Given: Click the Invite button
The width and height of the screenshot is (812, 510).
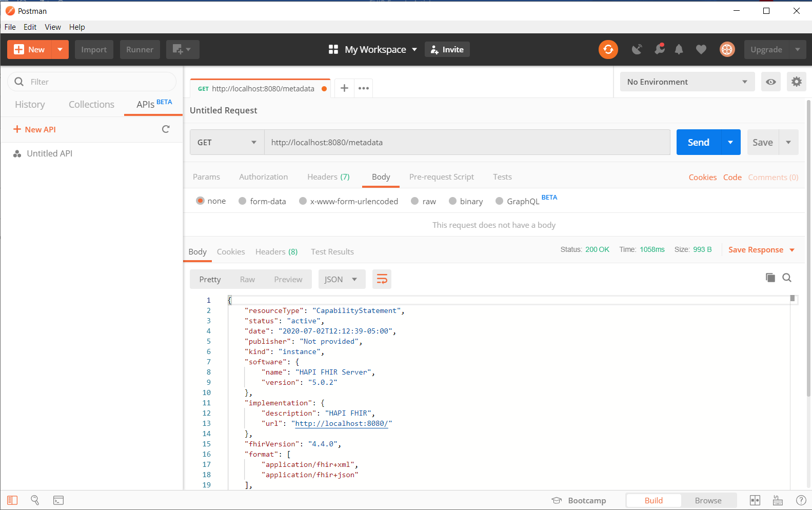Looking at the screenshot, I should point(447,49).
